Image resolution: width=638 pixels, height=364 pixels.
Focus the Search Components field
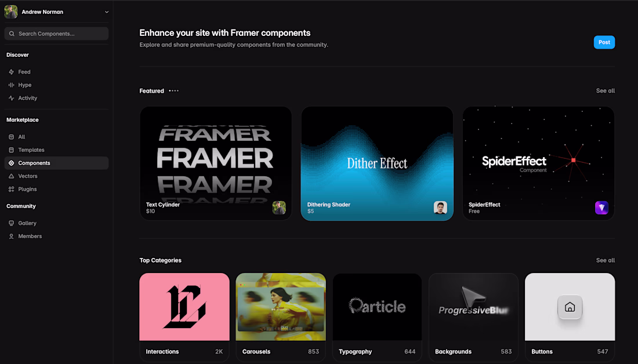click(57, 34)
